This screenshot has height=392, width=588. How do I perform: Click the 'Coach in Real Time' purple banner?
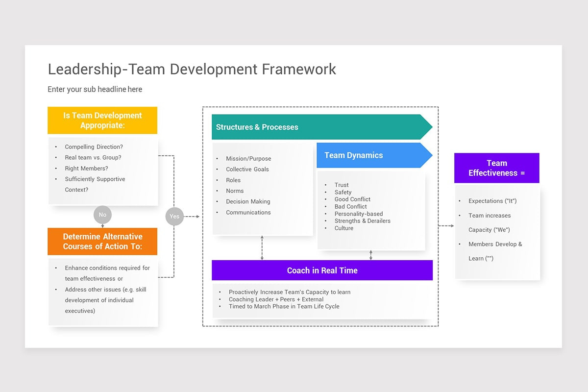click(x=322, y=270)
